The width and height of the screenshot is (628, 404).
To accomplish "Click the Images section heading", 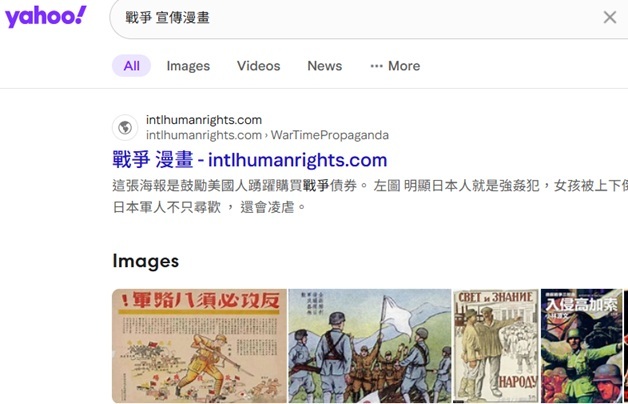I will point(146,261).
